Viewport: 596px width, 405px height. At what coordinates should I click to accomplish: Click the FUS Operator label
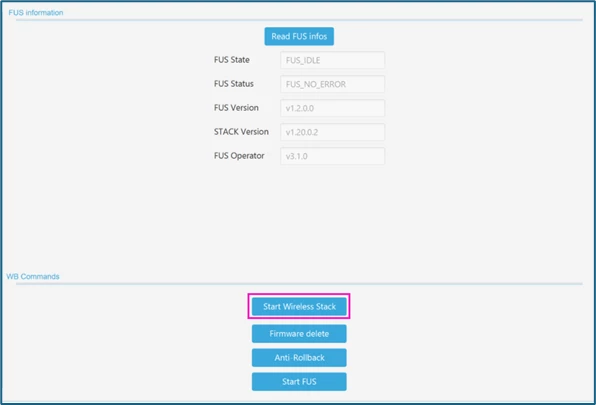[x=239, y=156]
